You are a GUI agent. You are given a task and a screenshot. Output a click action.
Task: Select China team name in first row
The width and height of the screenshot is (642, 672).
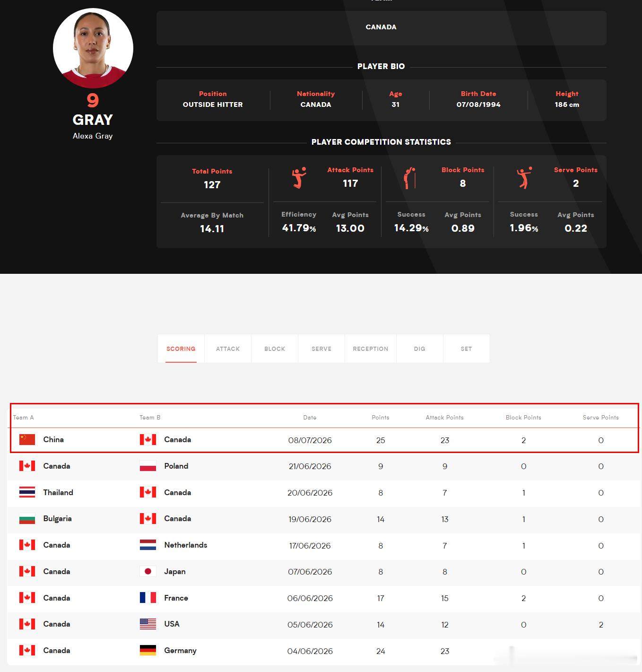coord(53,439)
